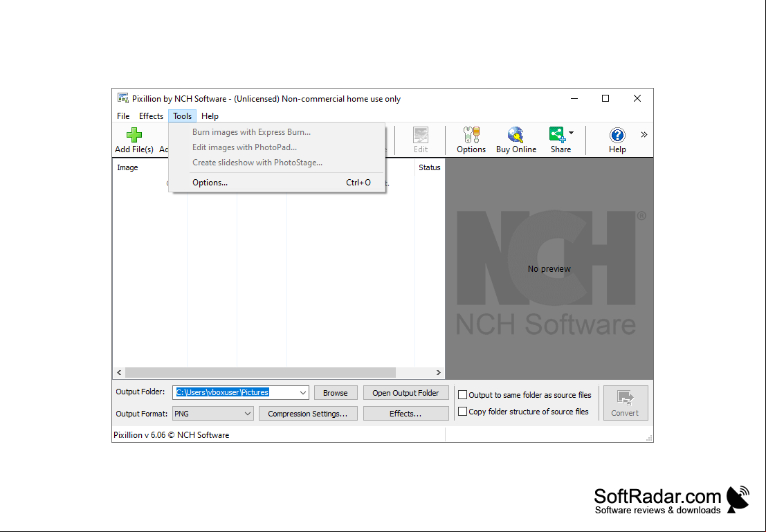Open Help via the blue question icon
766x532 pixels.
pos(617,135)
